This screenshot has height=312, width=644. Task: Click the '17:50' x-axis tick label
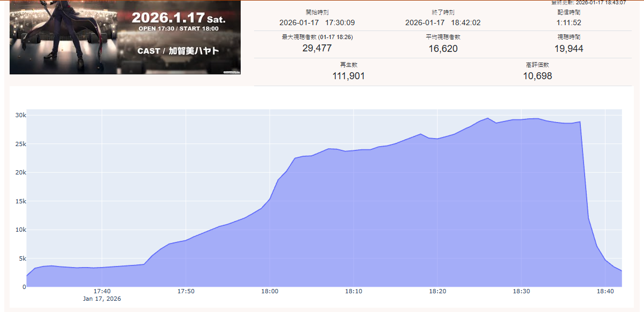pos(186,291)
